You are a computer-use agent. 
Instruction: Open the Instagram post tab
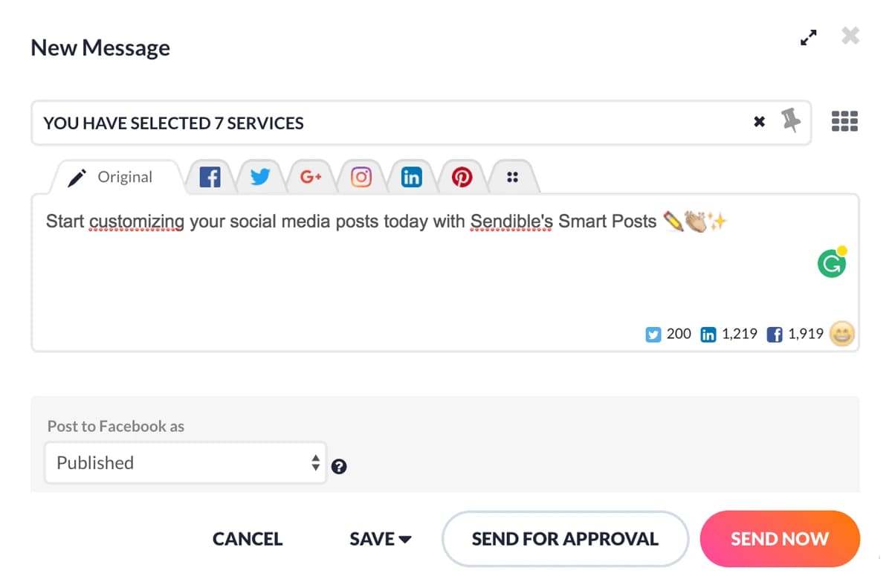point(361,178)
